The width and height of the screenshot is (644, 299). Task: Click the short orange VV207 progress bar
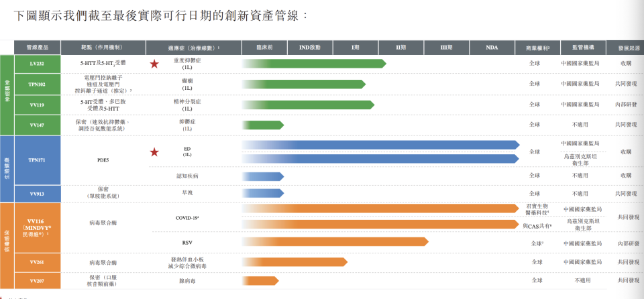point(260,281)
